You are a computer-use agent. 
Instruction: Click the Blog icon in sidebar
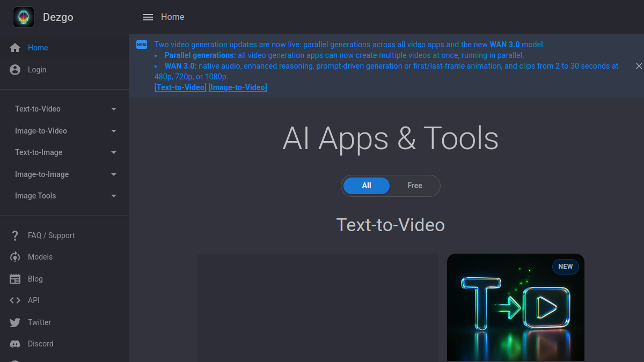(x=15, y=279)
